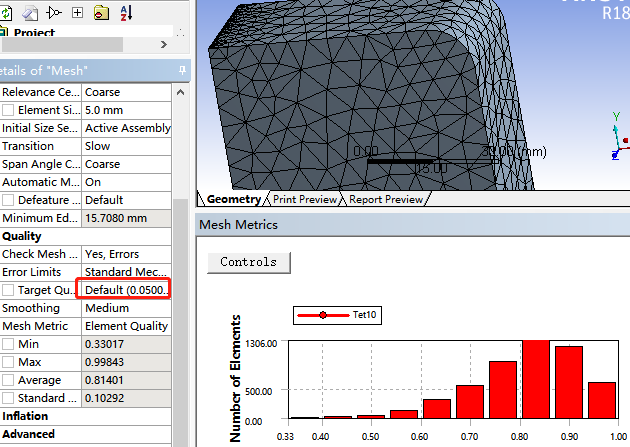This screenshot has height=447, width=630.
Task: Enable the Target Quality checkbox
Action: click(x=8, y=290)
